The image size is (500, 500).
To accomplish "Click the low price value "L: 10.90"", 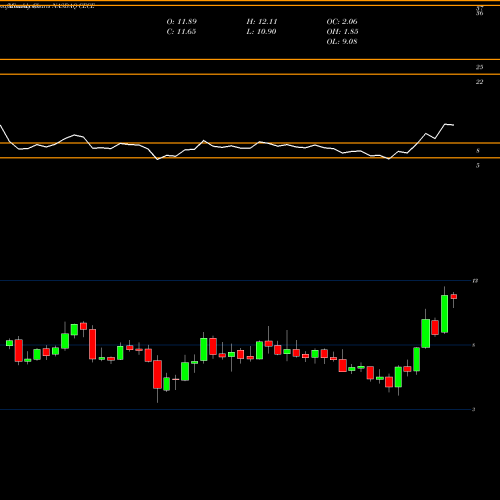I will pyautogui.click(x=261, y=32).
